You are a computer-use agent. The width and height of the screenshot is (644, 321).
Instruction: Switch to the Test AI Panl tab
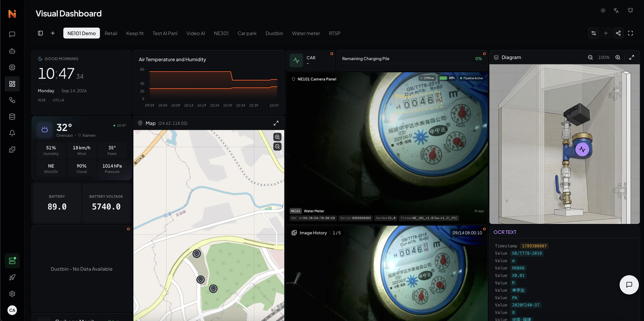(165, 33)
